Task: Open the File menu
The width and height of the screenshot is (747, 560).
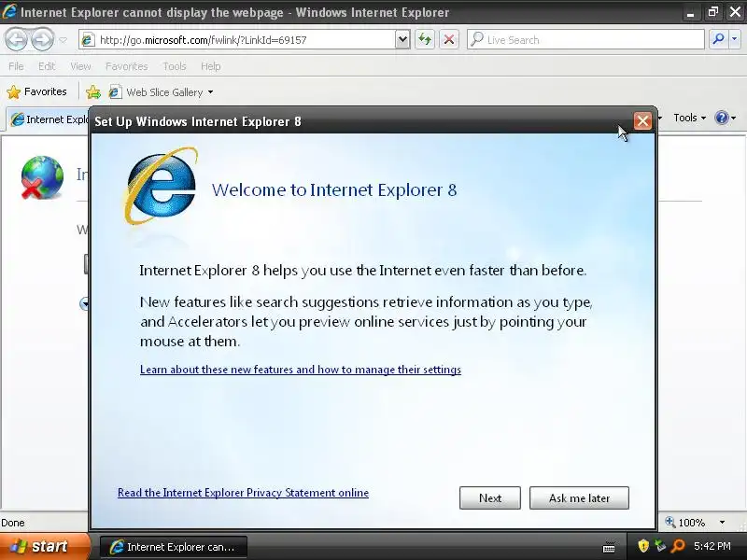Action: (16, 66)
